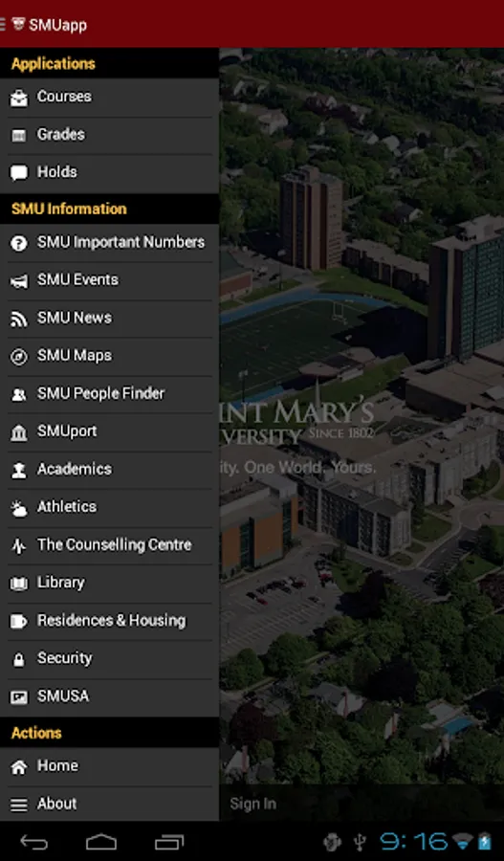Viewport: 504px width, 861px height.
Task: Tap the question mark icon for Important Numbers
Action: coord(19,243)
